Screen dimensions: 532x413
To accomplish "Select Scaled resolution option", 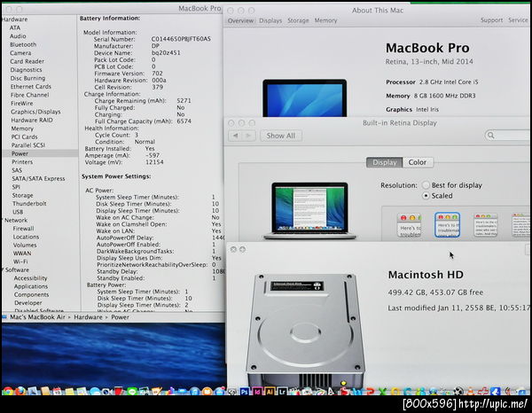I will [426, 196].
